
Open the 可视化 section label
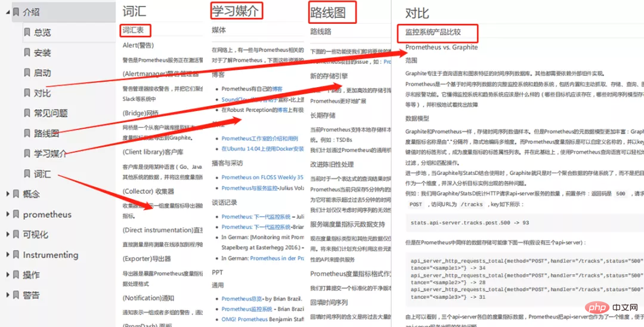click(x=35, y=234)
